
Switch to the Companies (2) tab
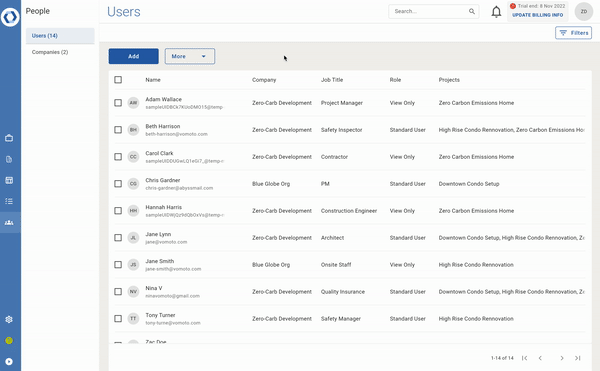tap(50, 52)
